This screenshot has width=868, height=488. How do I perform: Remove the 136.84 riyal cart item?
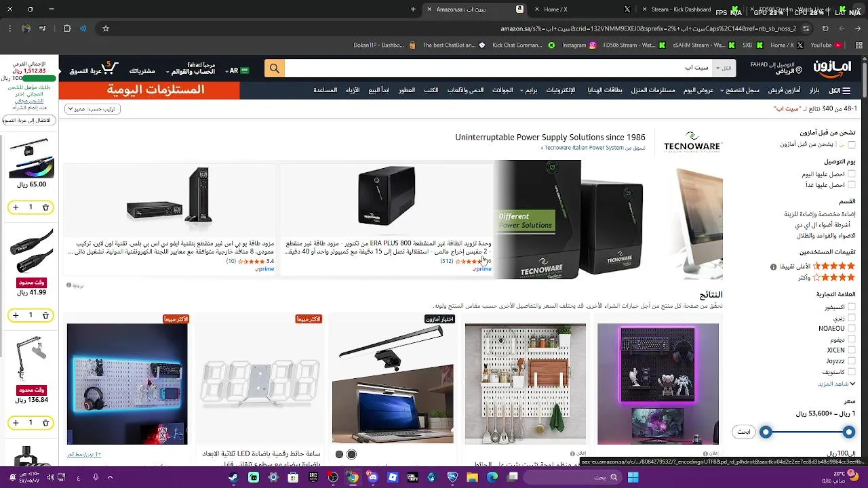pos(45,423)
